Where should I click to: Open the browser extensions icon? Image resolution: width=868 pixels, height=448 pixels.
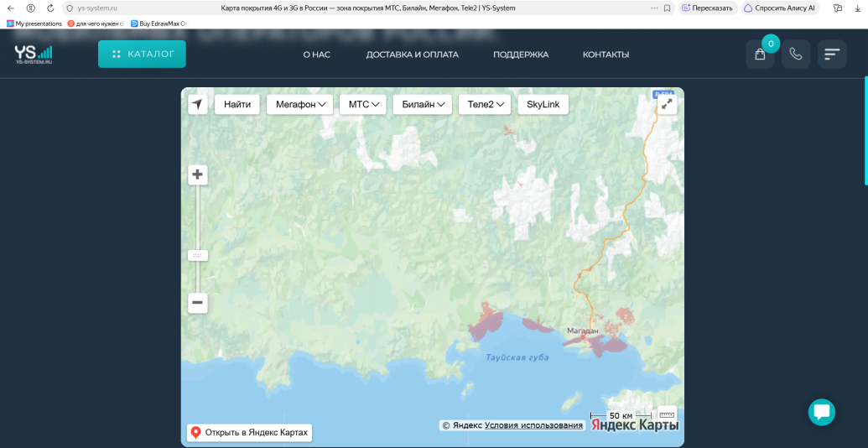(x=838, y=8)
